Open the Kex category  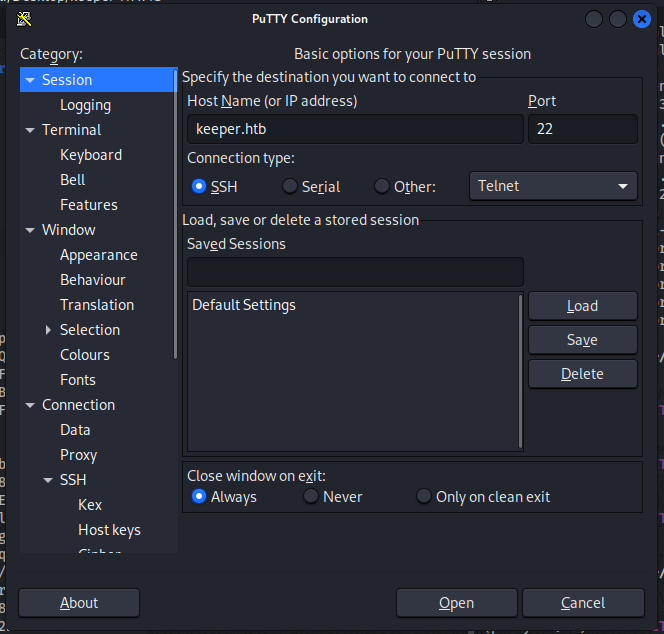click(x=90, y=504)
